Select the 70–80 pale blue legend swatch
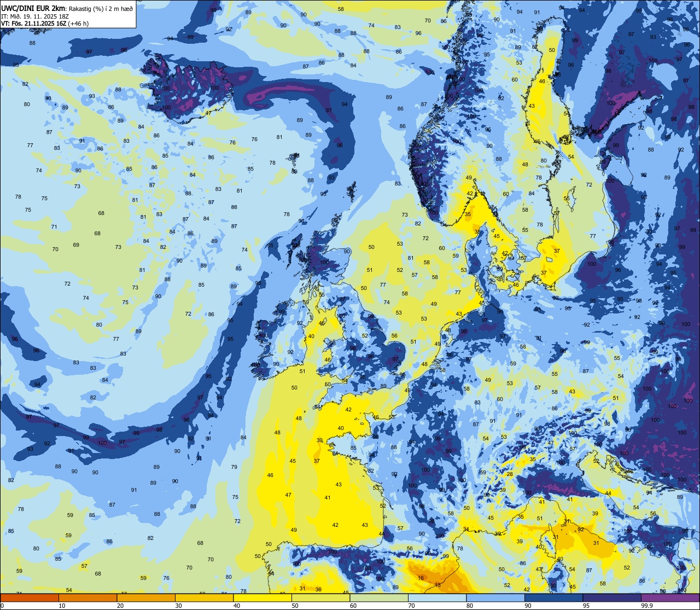700x610 pixels. click(437, 597)
